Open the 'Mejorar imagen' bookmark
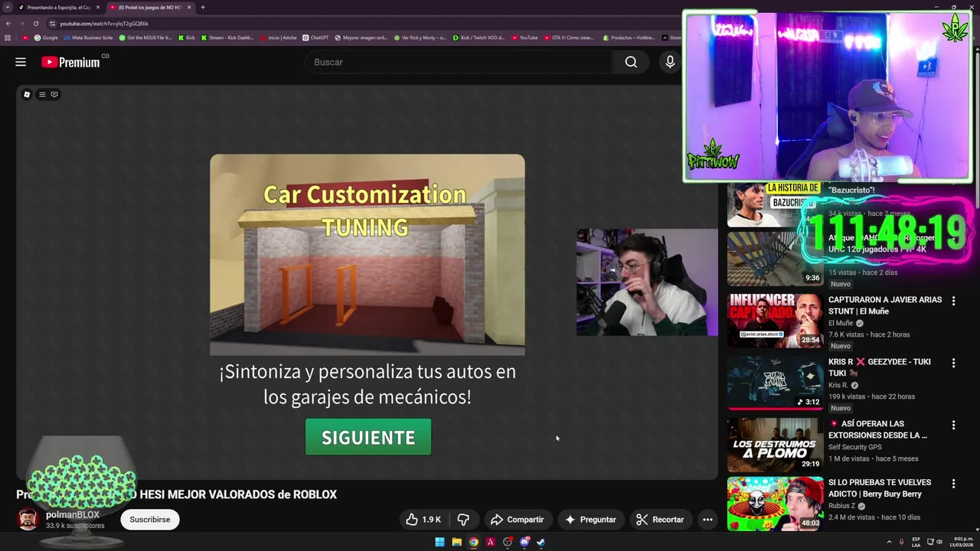Viewport: 980px width, 551px height. [361, 37]
